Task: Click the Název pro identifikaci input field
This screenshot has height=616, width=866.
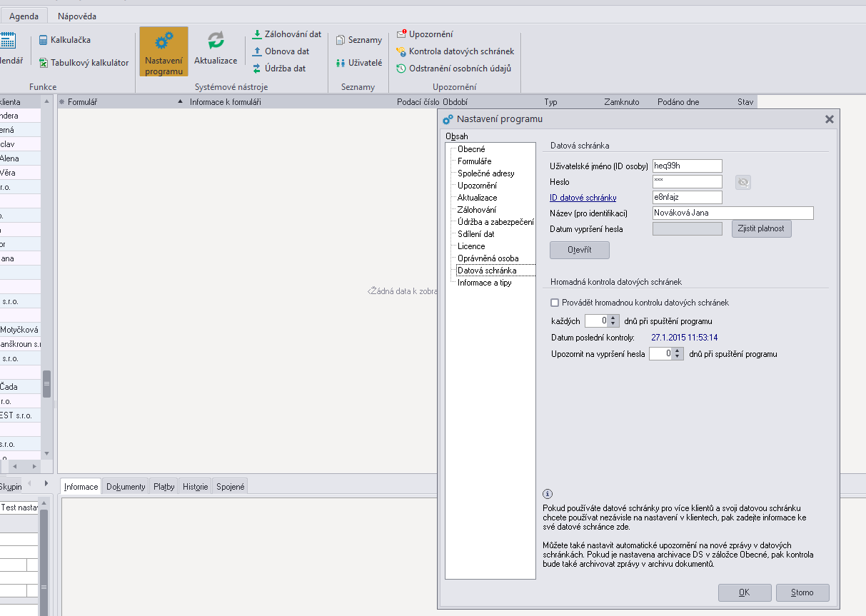Action: pyautogui.click(x=732, y=213)
